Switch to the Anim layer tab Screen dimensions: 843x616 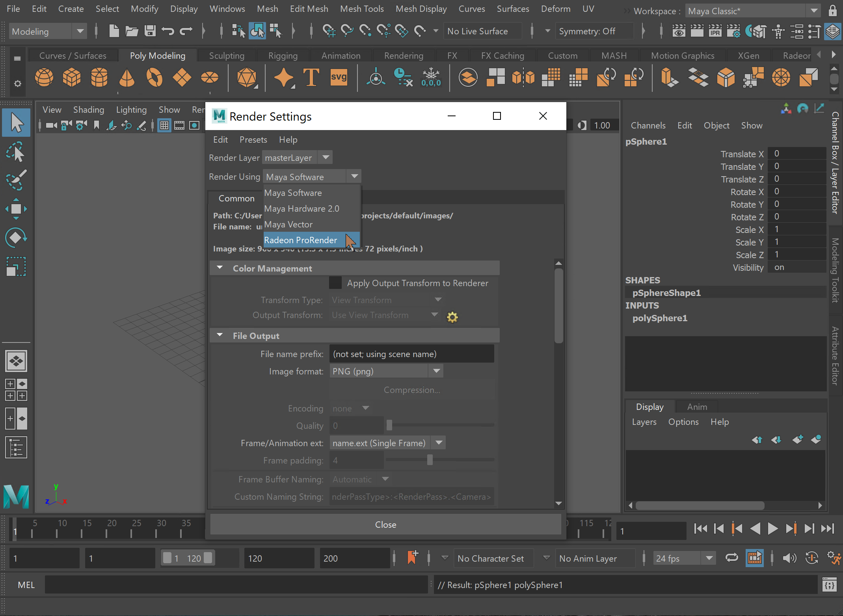pos(697,407)
